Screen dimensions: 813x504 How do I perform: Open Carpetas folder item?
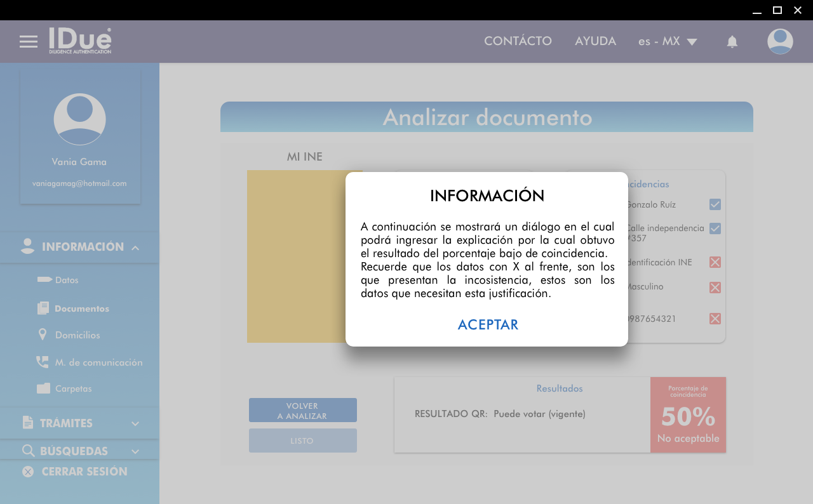pyautogui.click(x=73, y=388)
